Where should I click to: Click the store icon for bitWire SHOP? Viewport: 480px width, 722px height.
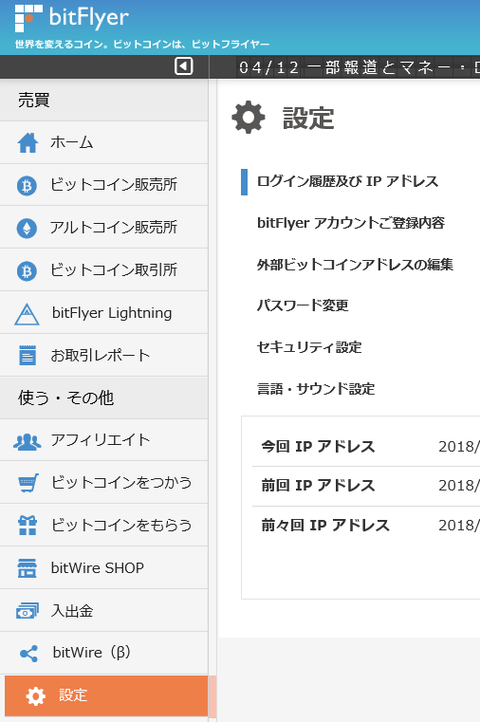pos(27,568)
